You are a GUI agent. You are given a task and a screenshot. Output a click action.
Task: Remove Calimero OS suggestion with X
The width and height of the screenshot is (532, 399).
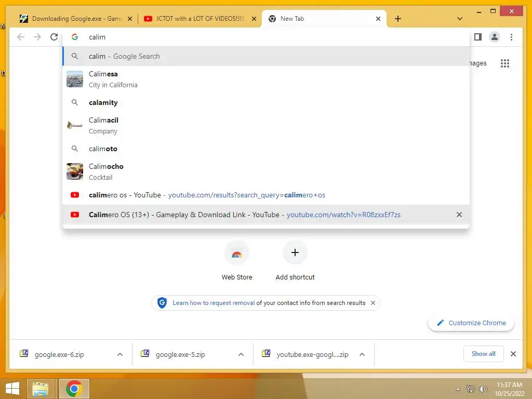point(459,215)
